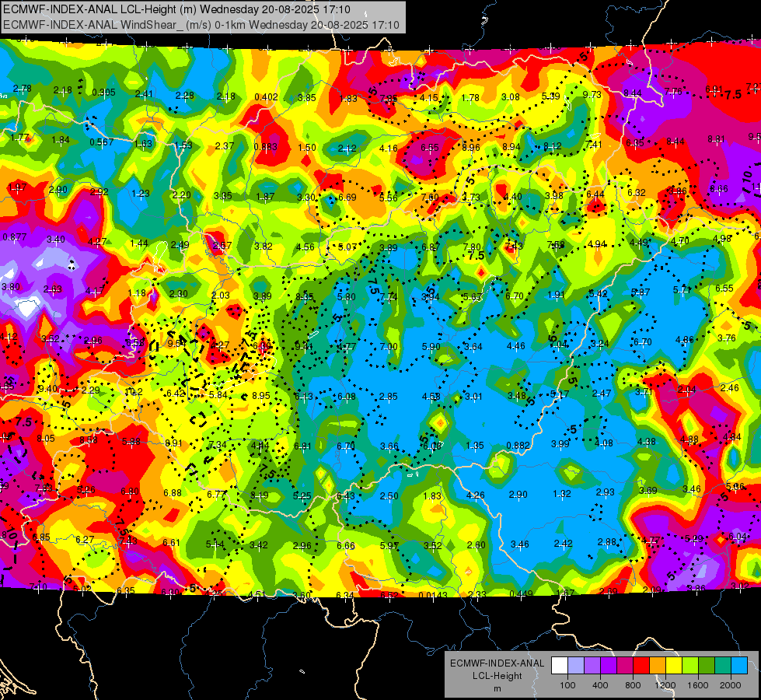Viewport: 761px width, 700px height.
Task: Click the map value 2.85
Action: (x=389, y=397)
